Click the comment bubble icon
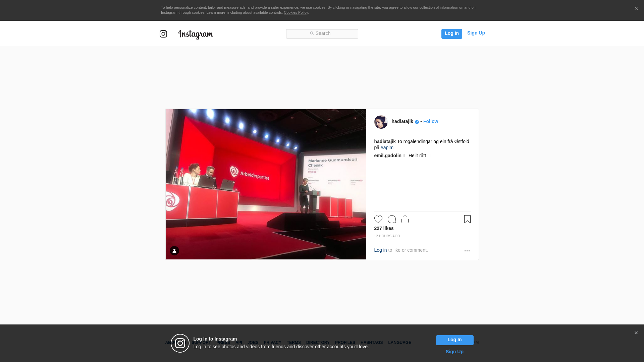The height and width of the screenshot is (362, 644). pos(391,219)
